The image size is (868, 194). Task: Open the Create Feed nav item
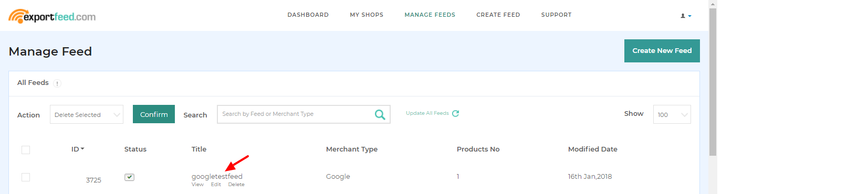tap(498, 15)
